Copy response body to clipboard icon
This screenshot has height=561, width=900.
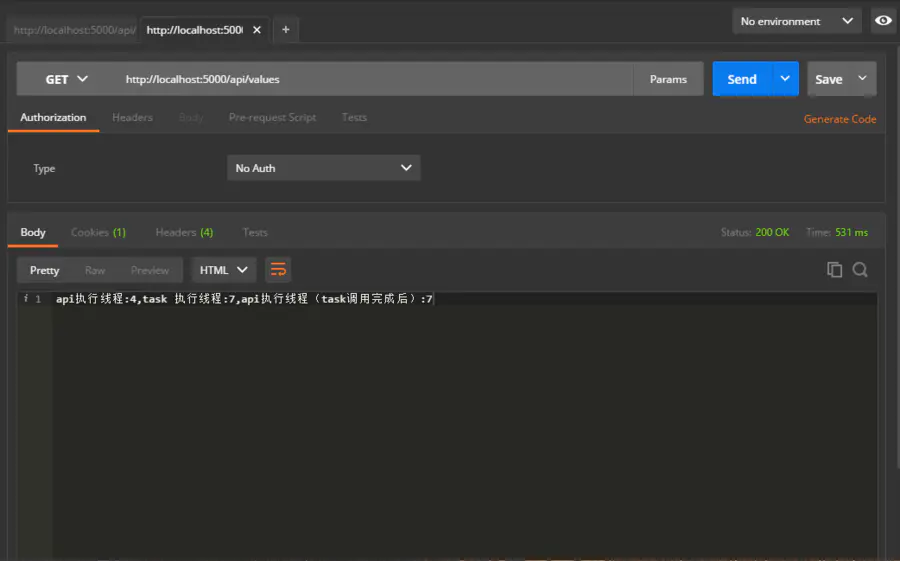pos(835,270)
